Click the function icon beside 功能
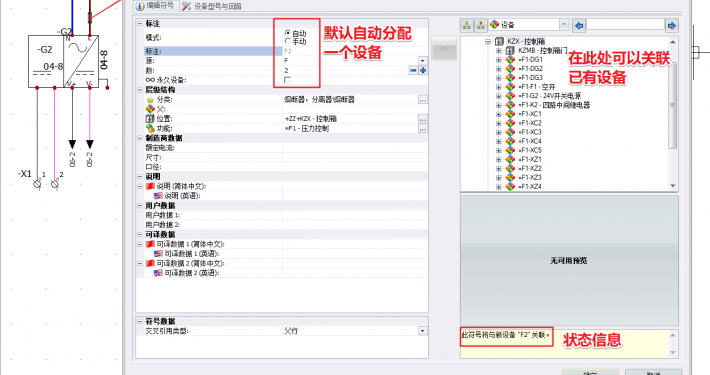 coord(150,129)
